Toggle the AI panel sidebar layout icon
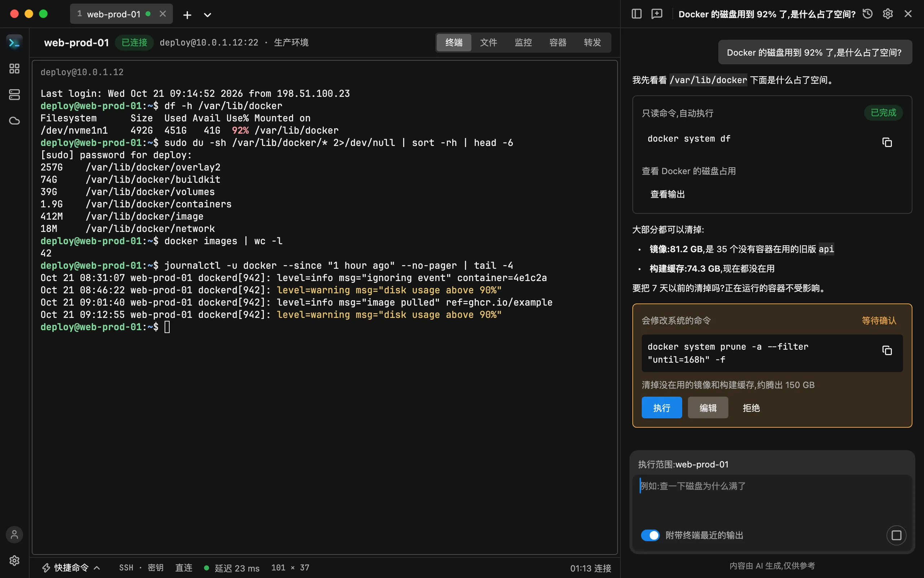 pyautogui.click(x=636, y=14)
